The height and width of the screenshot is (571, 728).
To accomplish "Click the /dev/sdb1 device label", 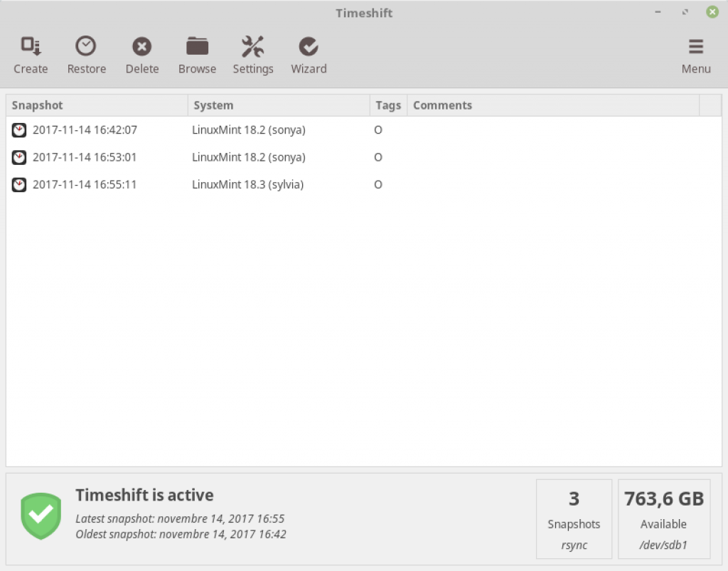I will click(x=663, y=545).
